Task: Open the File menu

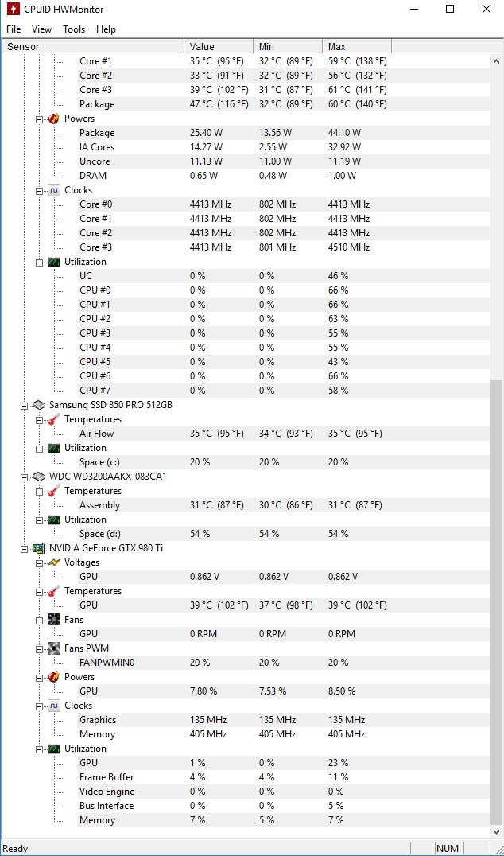Action: click(14, 29)
